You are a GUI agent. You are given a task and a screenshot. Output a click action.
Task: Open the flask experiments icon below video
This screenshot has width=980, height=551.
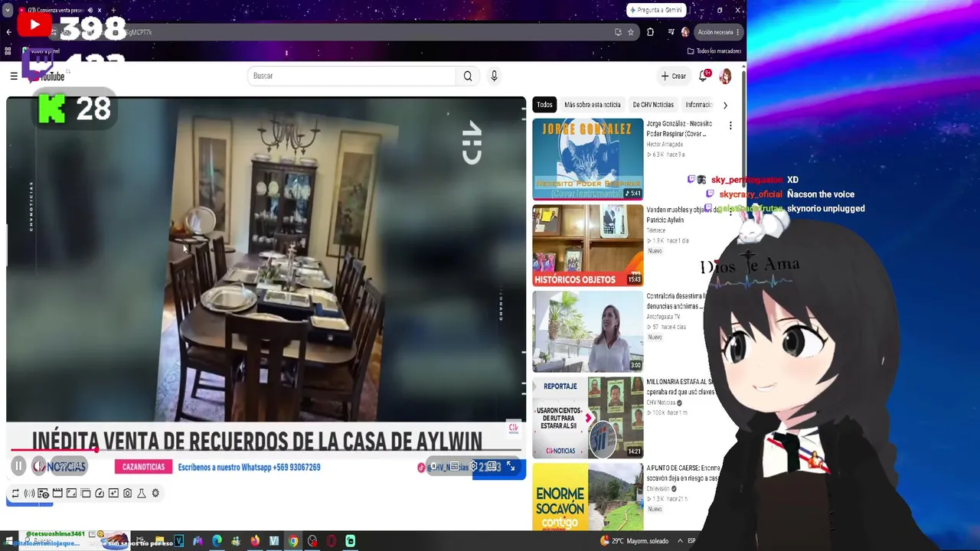click(142, 494)
